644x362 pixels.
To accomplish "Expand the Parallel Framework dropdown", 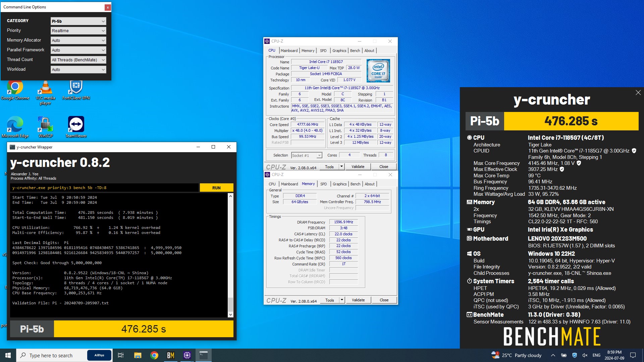I will coord(78,50).
